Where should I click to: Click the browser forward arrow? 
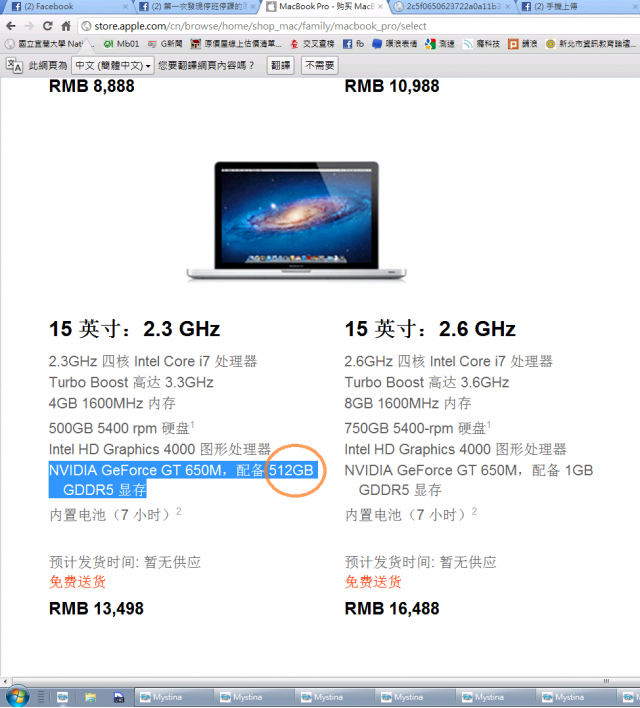(x=29, y=26)
